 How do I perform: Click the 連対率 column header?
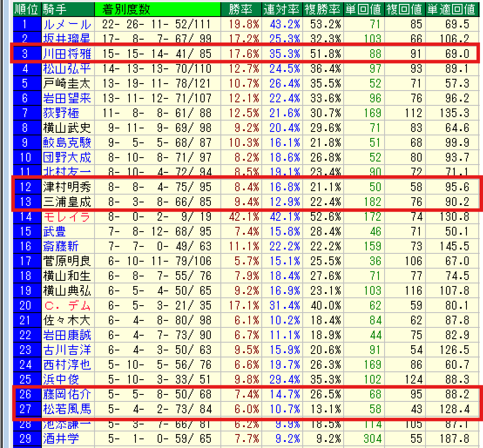[x=282, y=9]
